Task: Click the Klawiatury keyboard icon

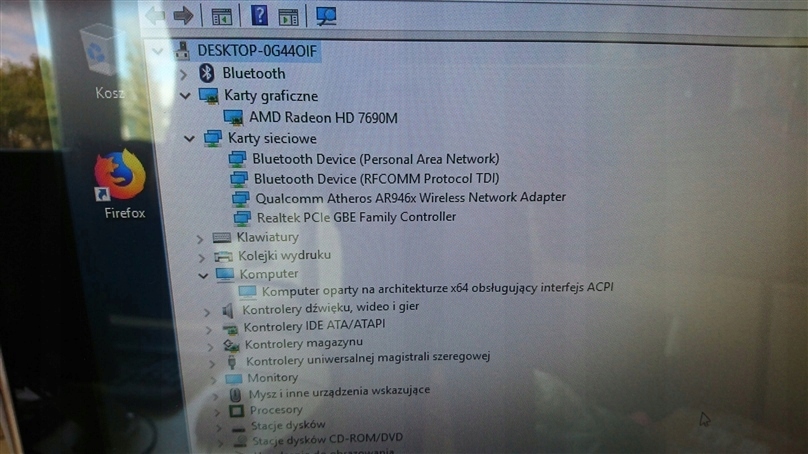Action: point(222,237)
